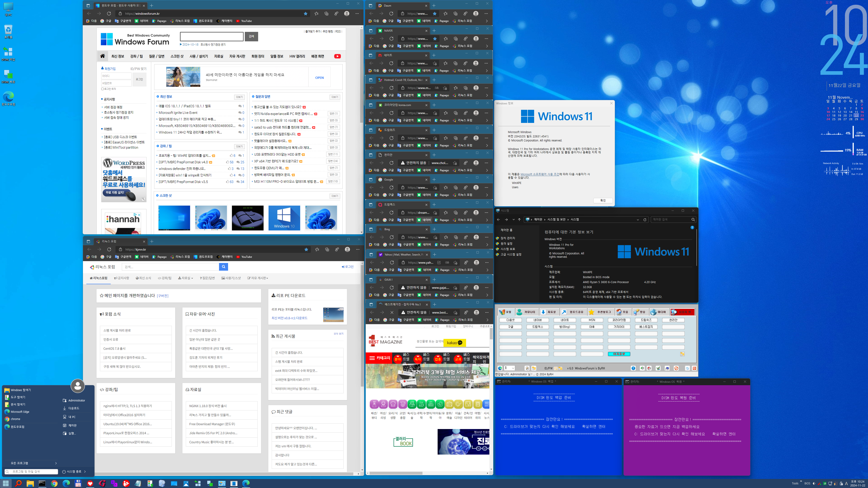Click the blue search button on 리눅스 포럼
Screen dimensions: 868x488
pos(223,267)
